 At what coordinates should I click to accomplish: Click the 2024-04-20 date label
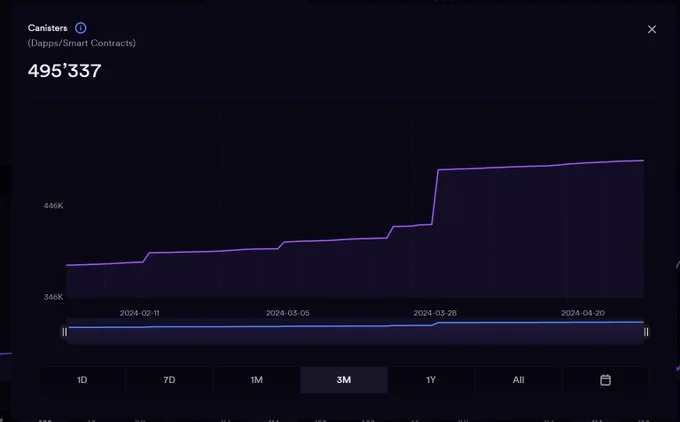pos(583,313)
